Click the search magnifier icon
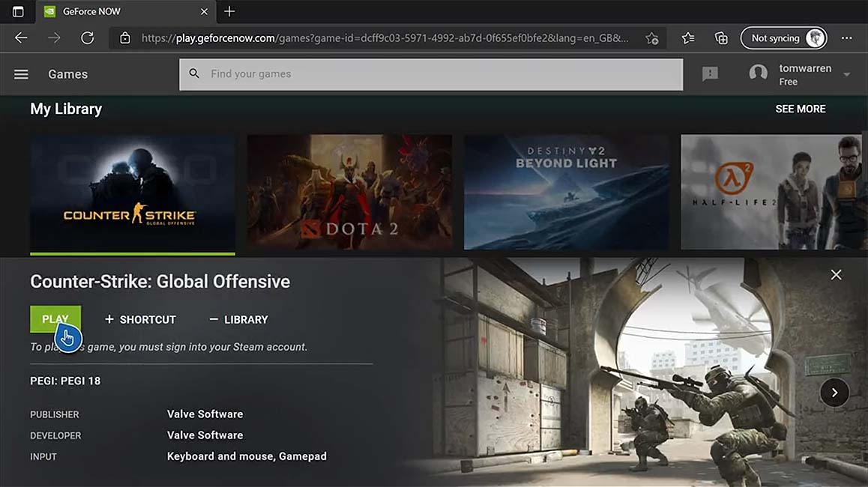The width and height of the screenshot is (868, 487). click(x=193, y=73)
